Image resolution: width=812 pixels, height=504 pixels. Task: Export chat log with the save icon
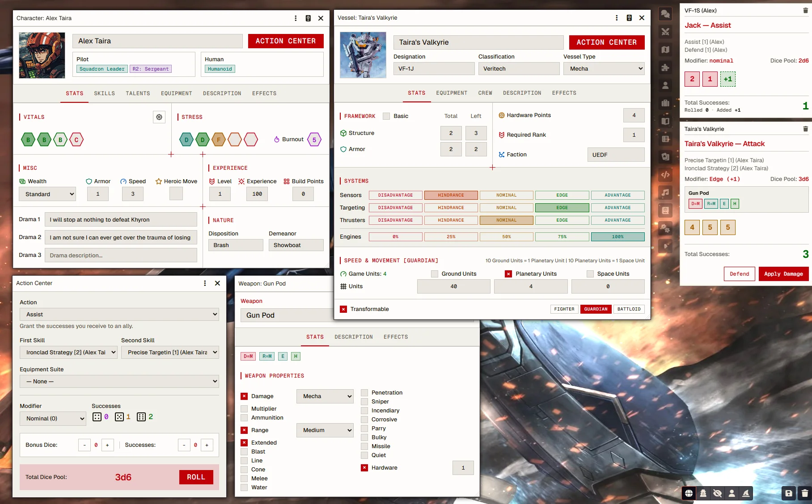point(789,493)
